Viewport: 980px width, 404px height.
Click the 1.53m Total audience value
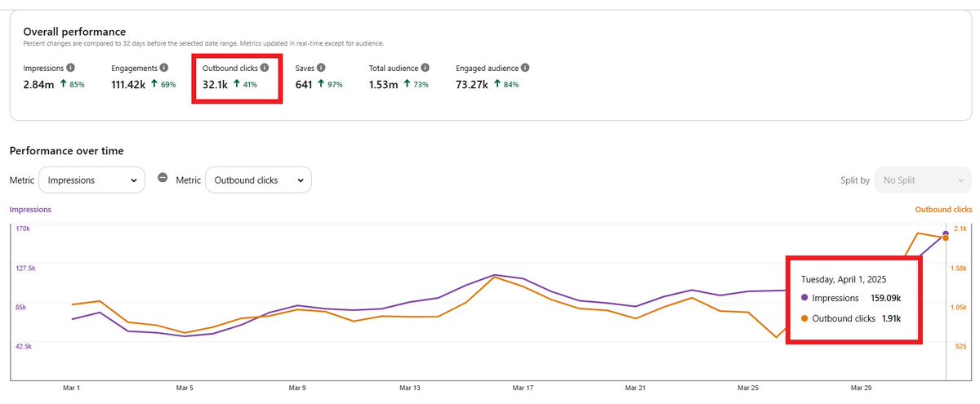383,84
